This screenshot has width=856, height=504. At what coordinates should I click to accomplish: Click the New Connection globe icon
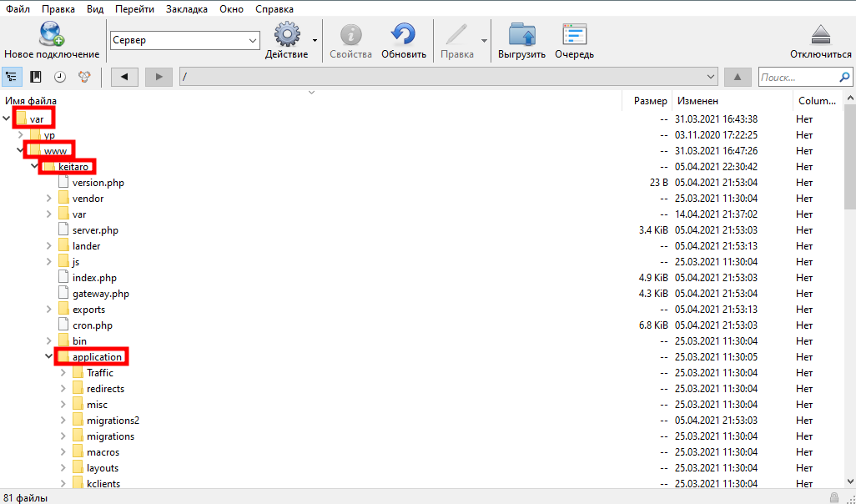(x=51, y=35)
